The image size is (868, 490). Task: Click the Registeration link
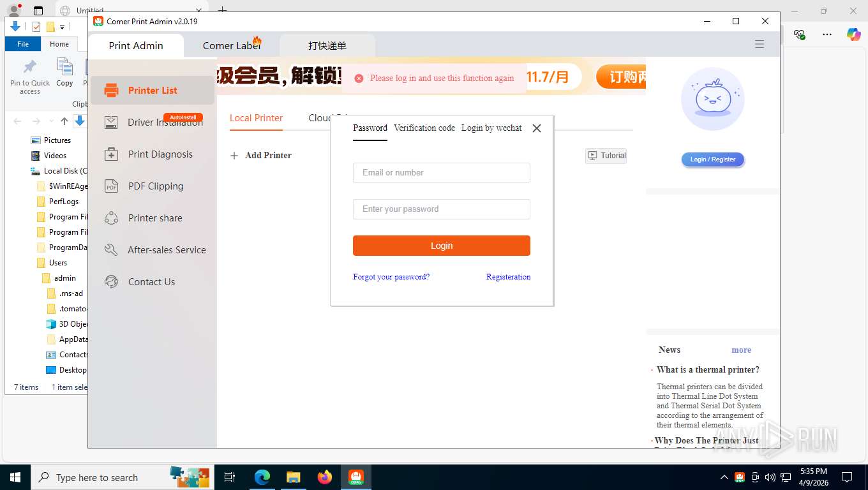point(508,277)
